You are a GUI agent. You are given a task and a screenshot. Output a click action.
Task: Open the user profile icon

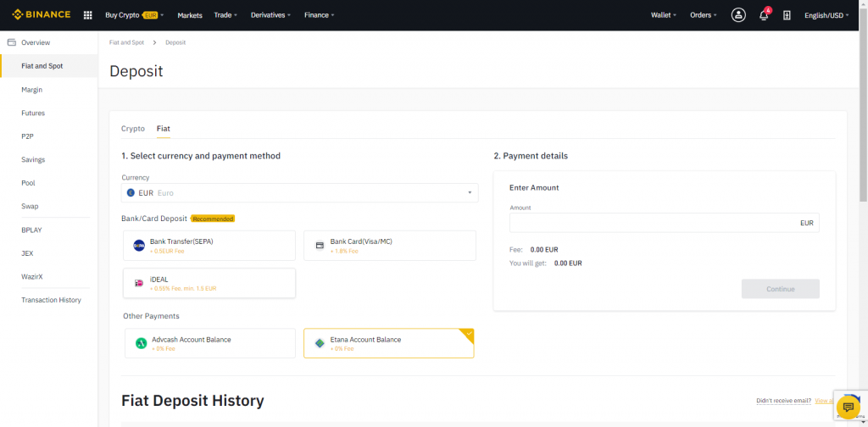click(x=738, y=15)
